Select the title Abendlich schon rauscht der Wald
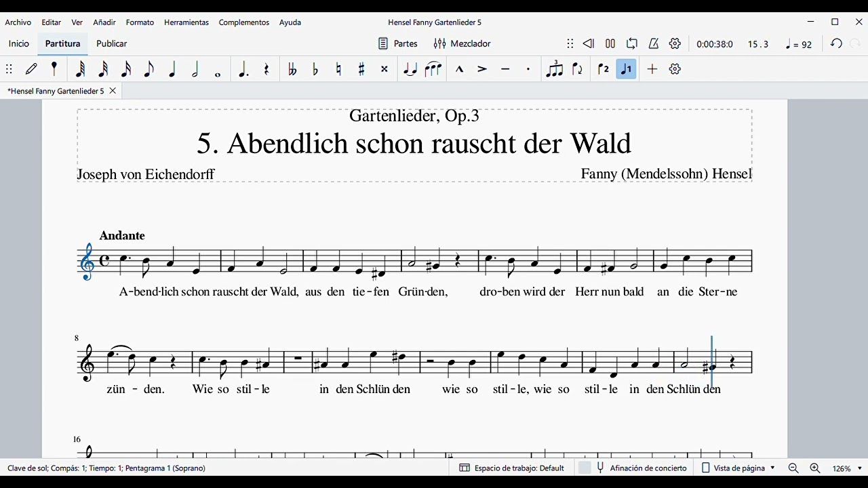 [x=414, y=144]
